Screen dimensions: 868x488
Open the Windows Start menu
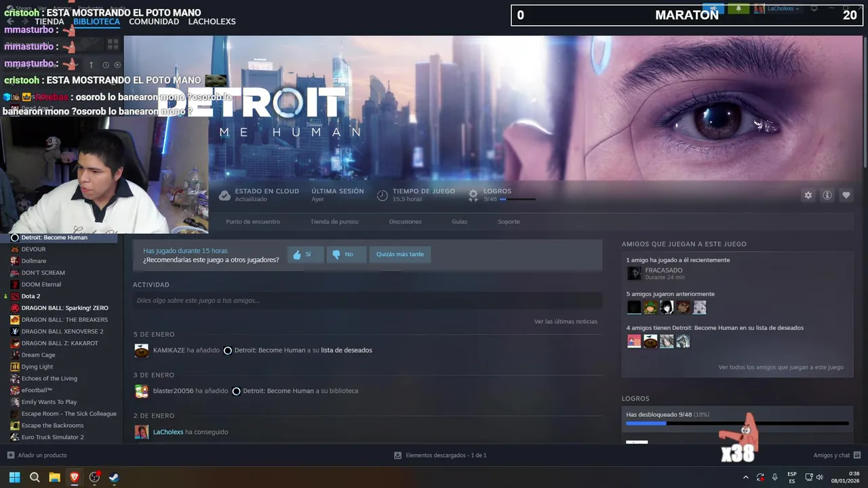(14, 477)
